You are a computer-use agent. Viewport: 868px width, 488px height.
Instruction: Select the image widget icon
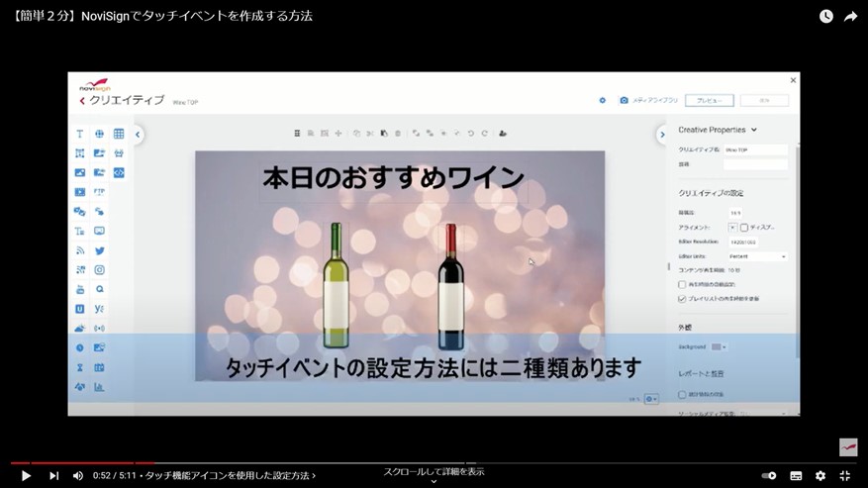[x=80, y=173]
